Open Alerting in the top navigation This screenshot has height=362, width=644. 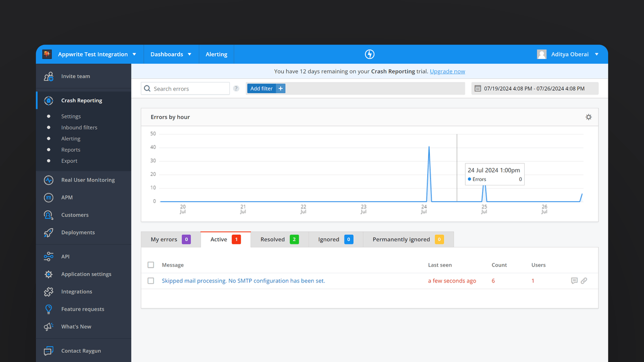tap(216, 54)
